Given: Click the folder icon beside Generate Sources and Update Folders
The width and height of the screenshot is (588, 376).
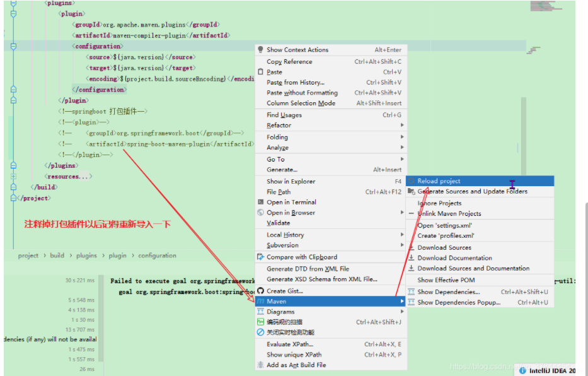Looking at the screenshot, I should coord(412,191).
